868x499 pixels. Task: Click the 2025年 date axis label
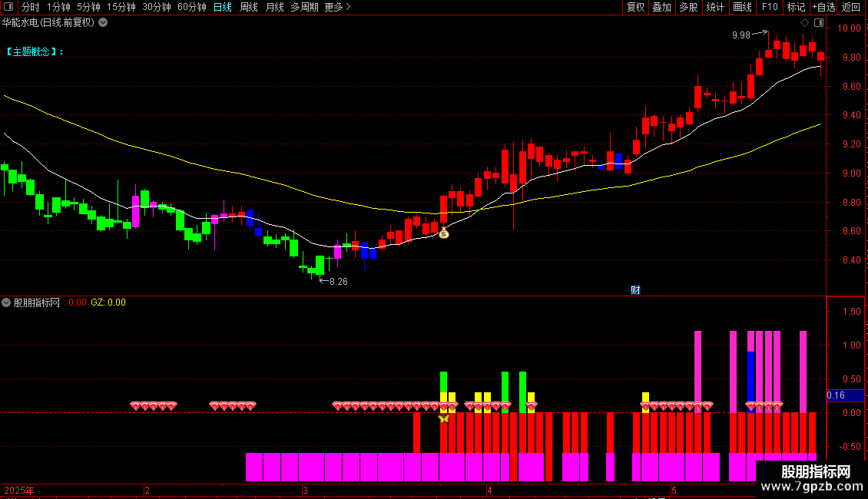[19, 490]
